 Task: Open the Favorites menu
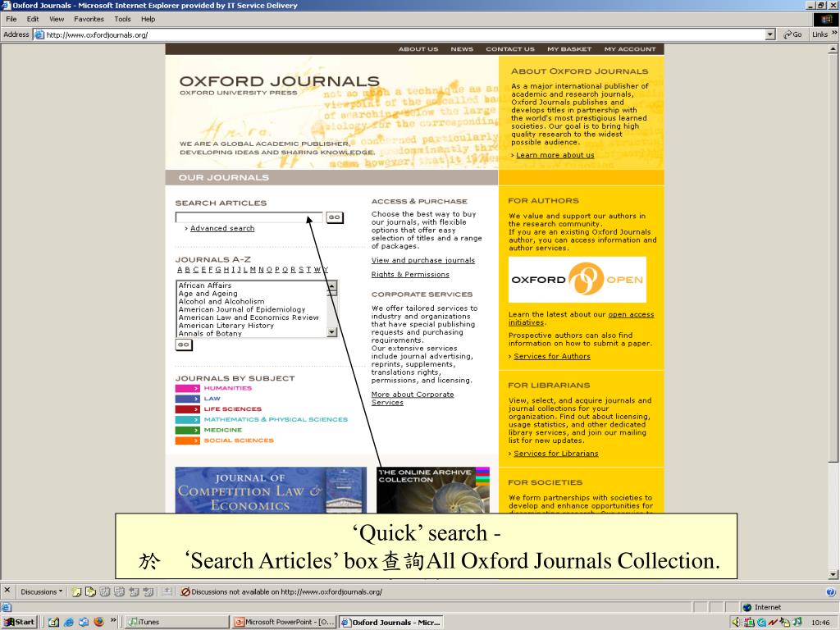click(89, 19)
